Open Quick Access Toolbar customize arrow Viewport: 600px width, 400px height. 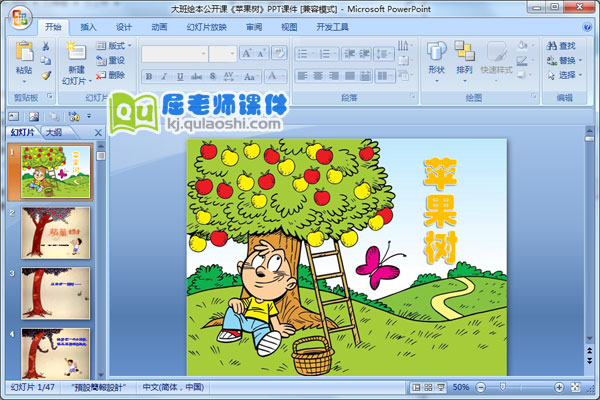pos(89,116)
